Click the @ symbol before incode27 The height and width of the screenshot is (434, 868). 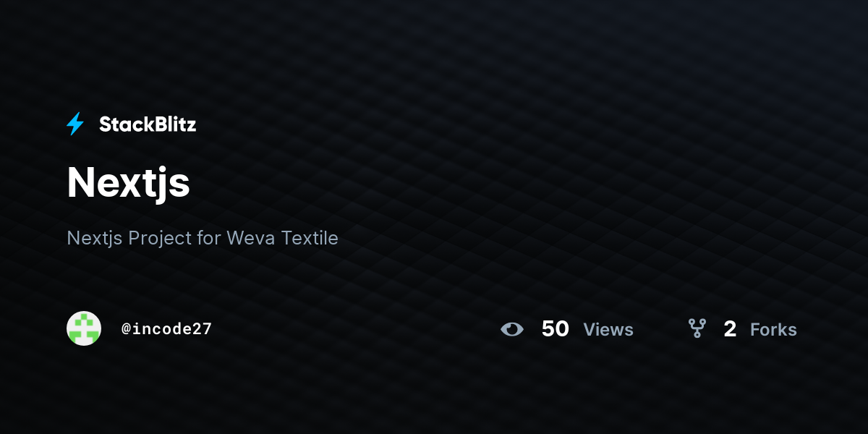(126, 329)
